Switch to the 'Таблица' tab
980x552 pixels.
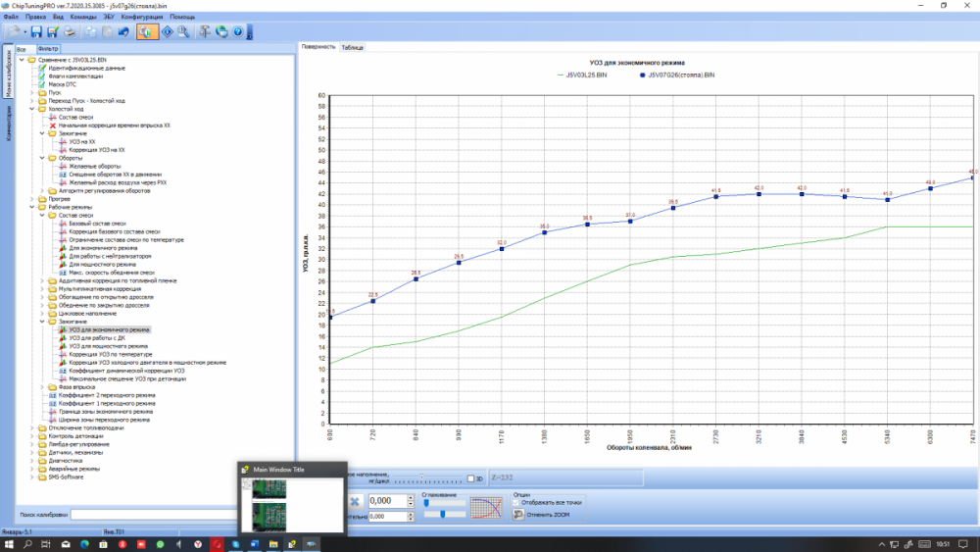coord(353,47)
